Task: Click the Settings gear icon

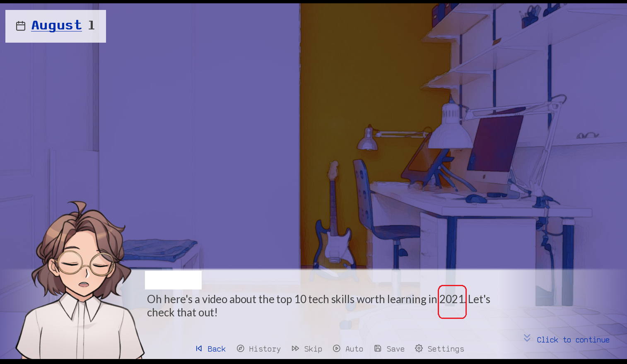Action: point(419,348)
